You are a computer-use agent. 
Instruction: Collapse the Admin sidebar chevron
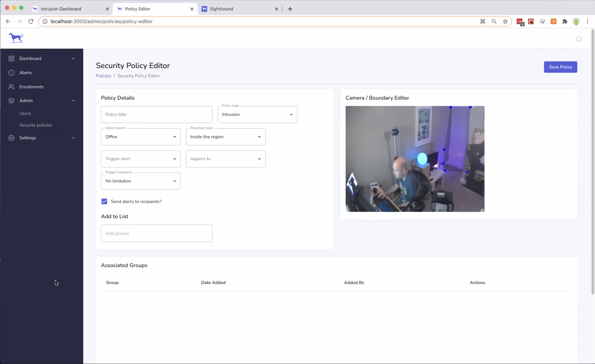click(x=73, y=101)
